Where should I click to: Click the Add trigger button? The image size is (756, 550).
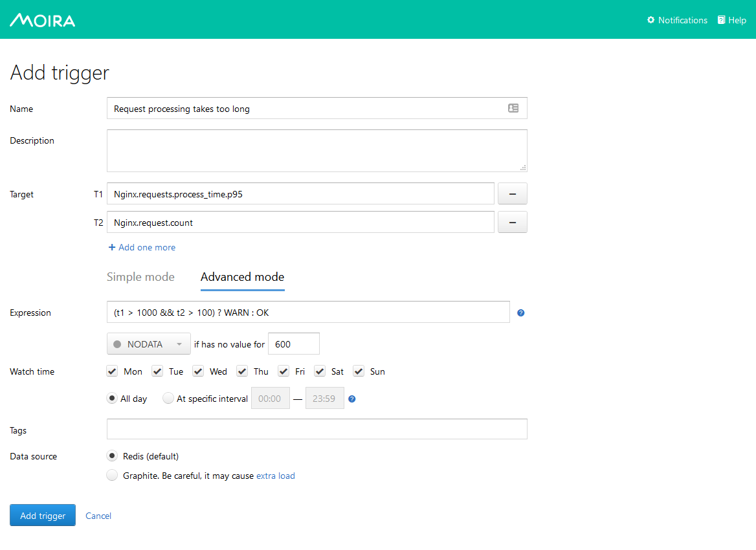pos(43,516)
